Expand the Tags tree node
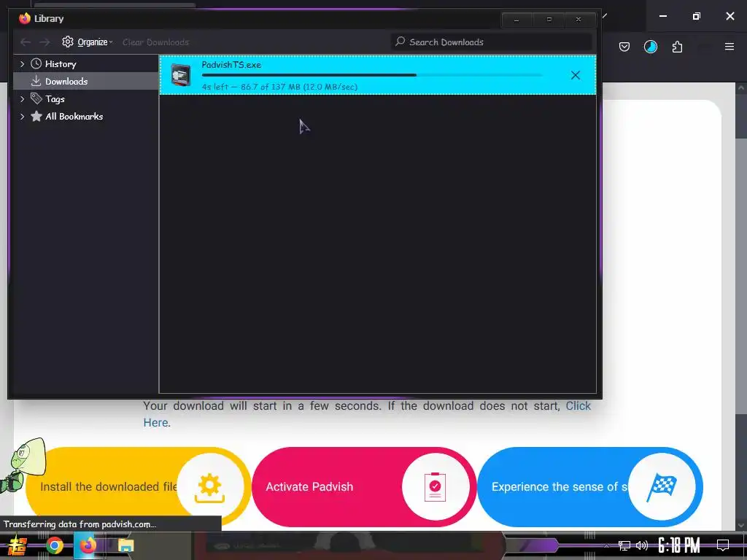747x560 pixels. click(22, 99)
